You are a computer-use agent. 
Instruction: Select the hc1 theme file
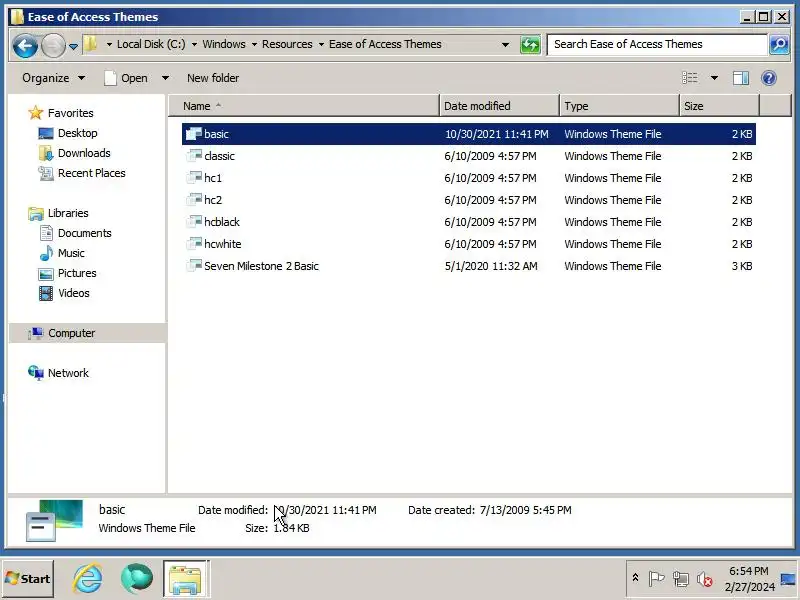[x=468, y=178]
